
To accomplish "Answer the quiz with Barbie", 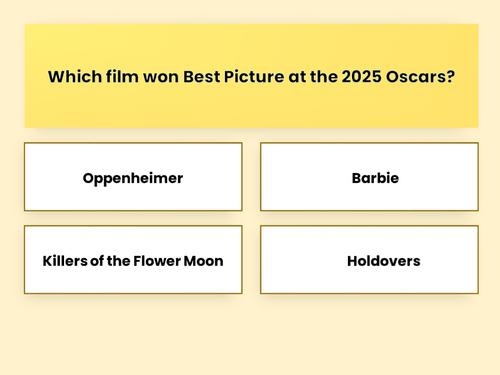I will 369,177.
